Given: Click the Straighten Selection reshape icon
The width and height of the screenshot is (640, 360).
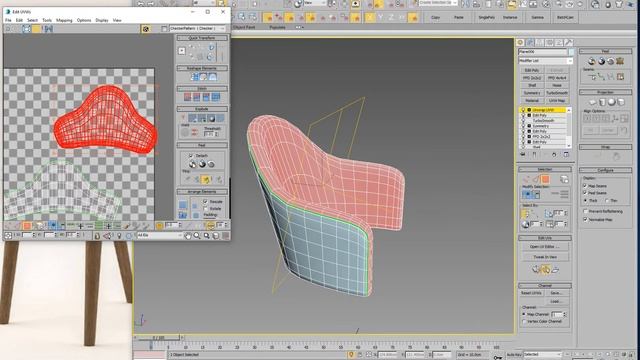Looking at the screenshot, I should click(x=195, y=77).
